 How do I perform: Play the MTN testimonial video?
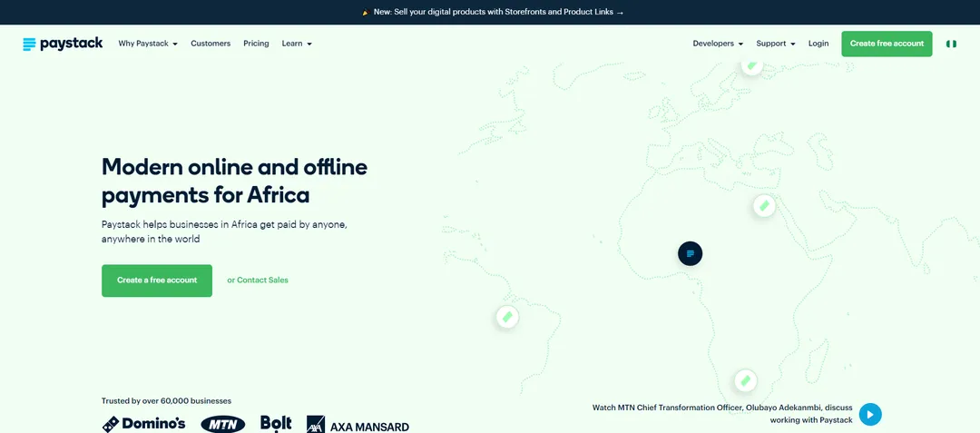[x=870, y=414]
